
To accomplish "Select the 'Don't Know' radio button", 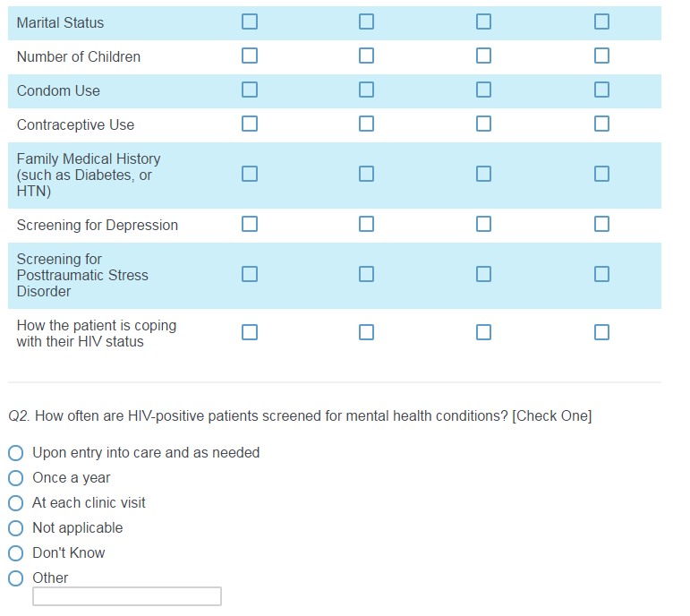I will click(15, 553).
